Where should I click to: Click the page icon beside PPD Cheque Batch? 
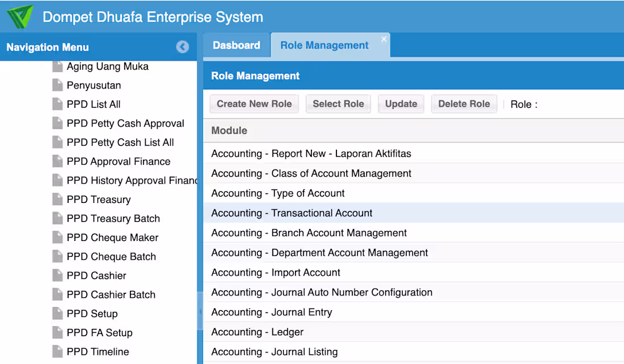[57, 257]
